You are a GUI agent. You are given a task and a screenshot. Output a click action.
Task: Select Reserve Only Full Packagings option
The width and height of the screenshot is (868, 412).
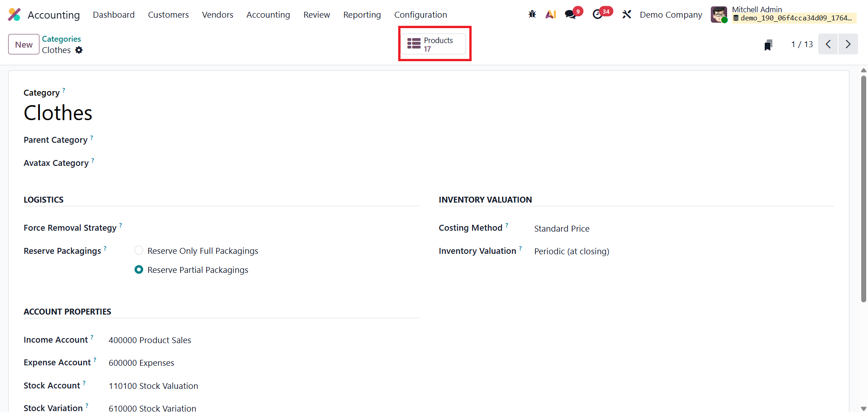[x=139, y=251]
